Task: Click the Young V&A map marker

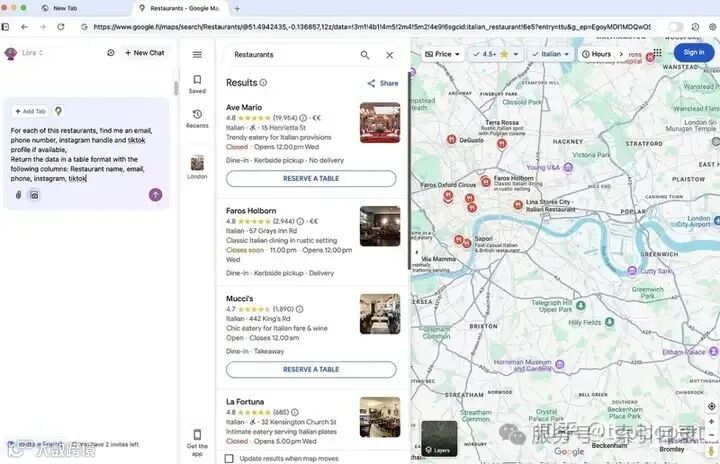Action: [x=568, y=167]
